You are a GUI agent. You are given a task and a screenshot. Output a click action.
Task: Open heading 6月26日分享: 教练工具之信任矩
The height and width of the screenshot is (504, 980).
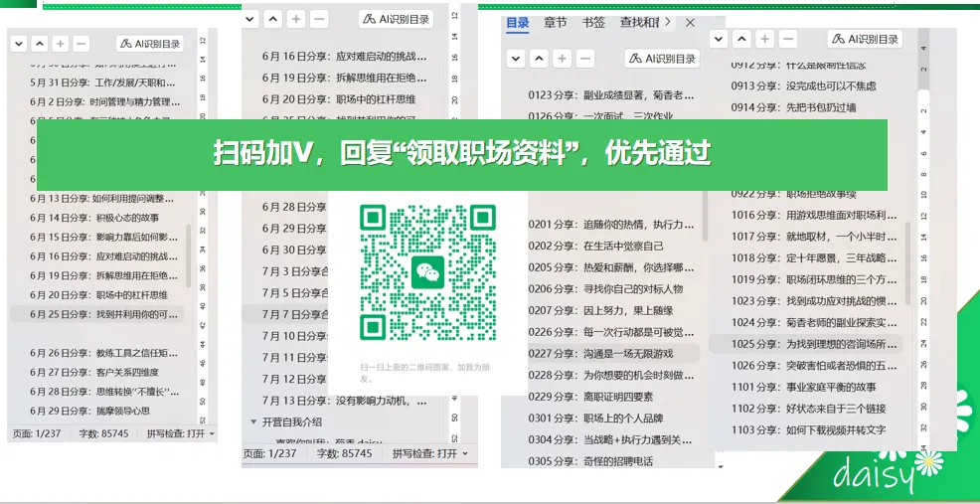[x=105, y=353]
